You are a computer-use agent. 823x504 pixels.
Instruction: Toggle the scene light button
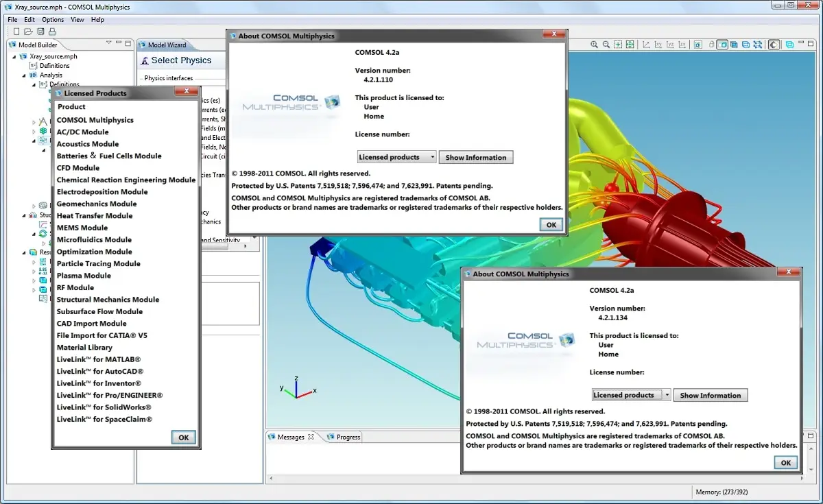(774, 45)
